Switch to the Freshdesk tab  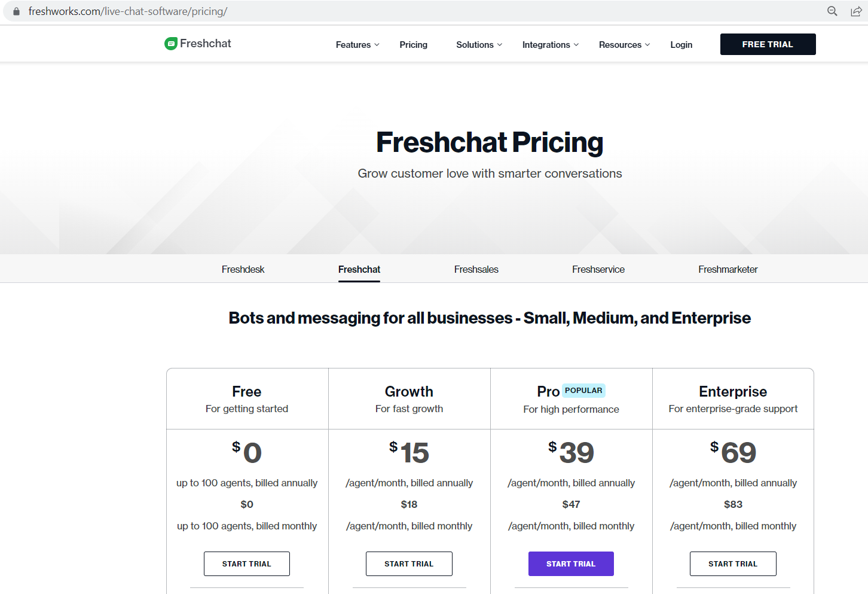(x=243, y=269)
